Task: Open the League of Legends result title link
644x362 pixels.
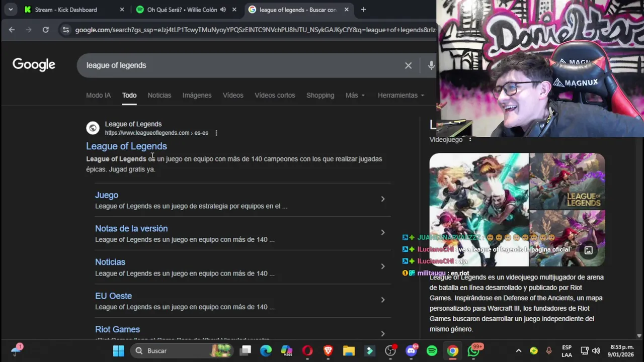Action: click(126, 146)
